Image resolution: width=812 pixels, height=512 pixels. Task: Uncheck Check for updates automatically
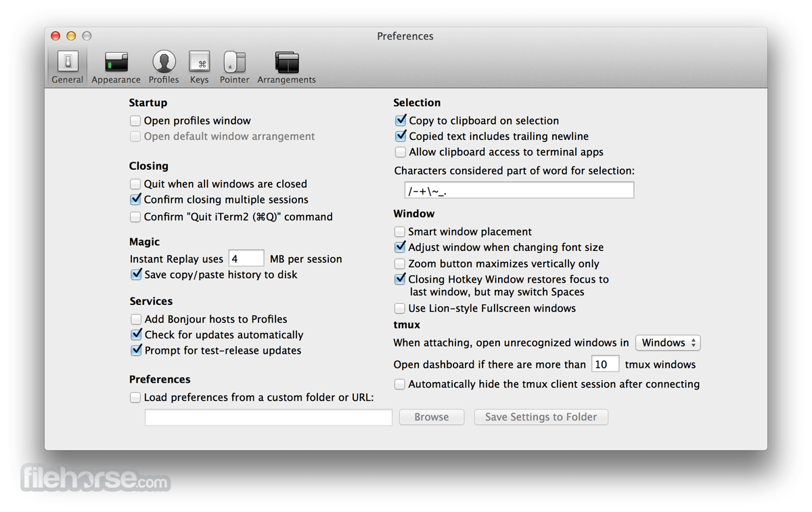(x=136, y=335)
